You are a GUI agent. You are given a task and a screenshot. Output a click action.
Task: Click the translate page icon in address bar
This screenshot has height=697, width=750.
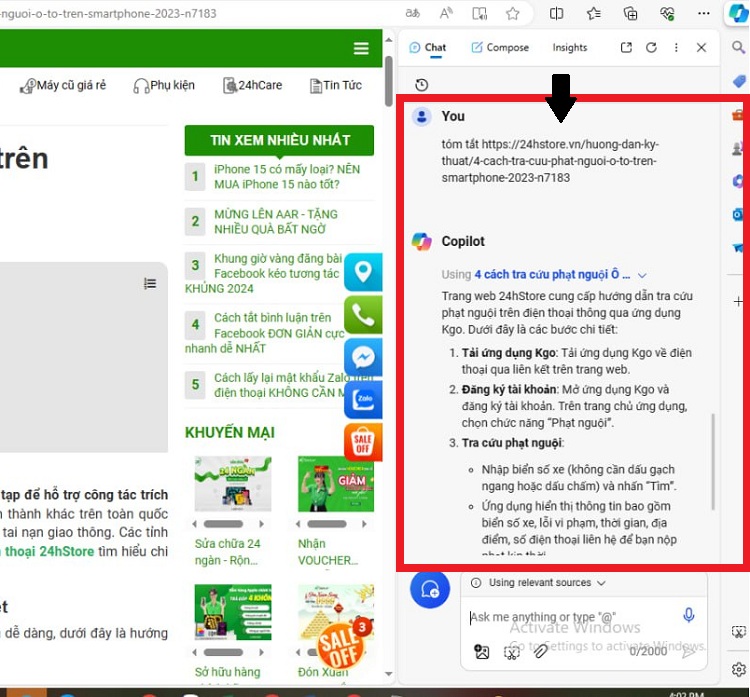(412, 13)
